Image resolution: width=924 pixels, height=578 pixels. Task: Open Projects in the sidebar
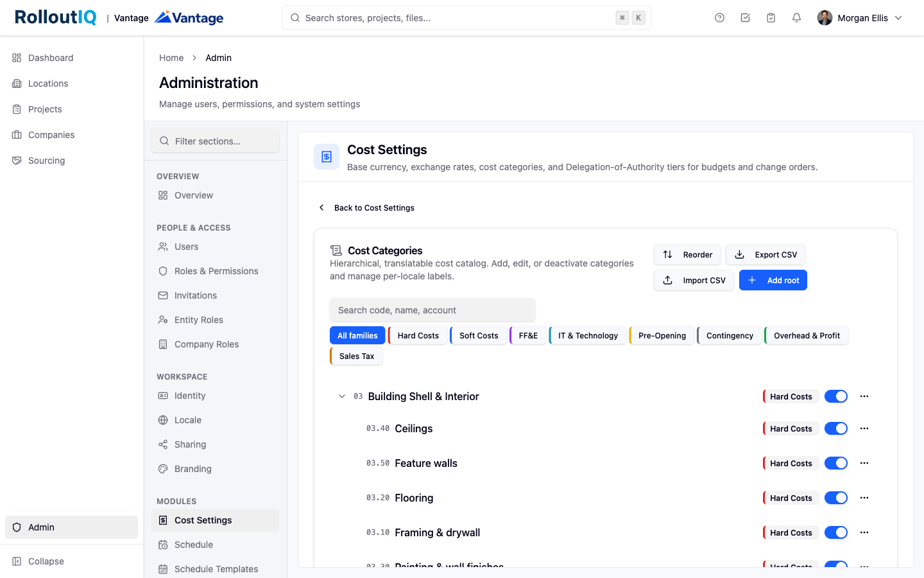[x=72, y=109]
